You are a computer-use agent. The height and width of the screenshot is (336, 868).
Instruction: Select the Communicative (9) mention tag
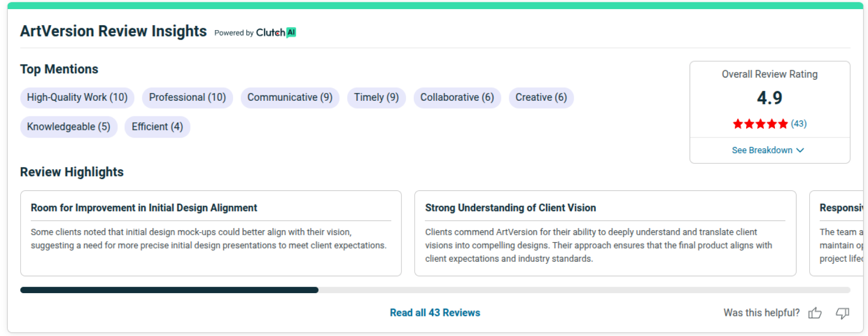[290, 98]
